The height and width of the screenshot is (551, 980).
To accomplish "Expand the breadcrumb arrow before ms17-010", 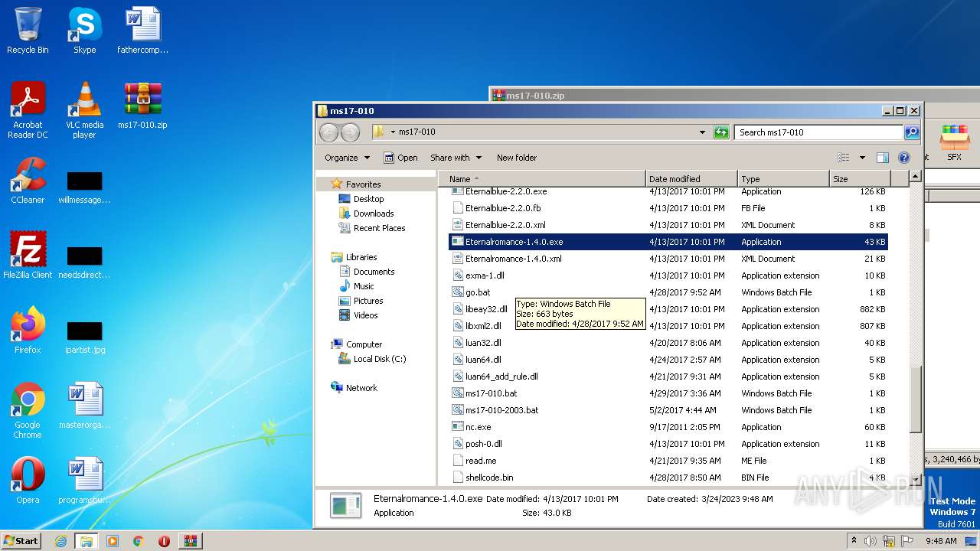I will click(393, 132).
